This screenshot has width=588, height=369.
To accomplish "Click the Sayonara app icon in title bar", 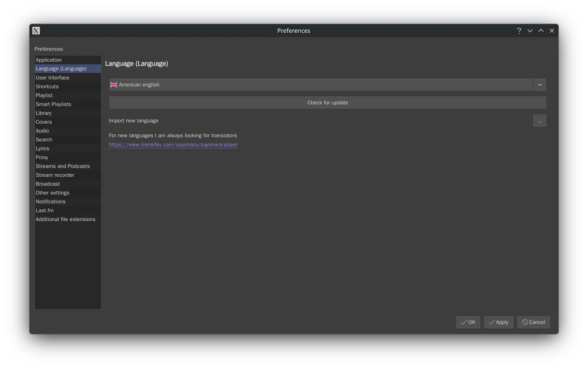I will [x=36, y=31].
